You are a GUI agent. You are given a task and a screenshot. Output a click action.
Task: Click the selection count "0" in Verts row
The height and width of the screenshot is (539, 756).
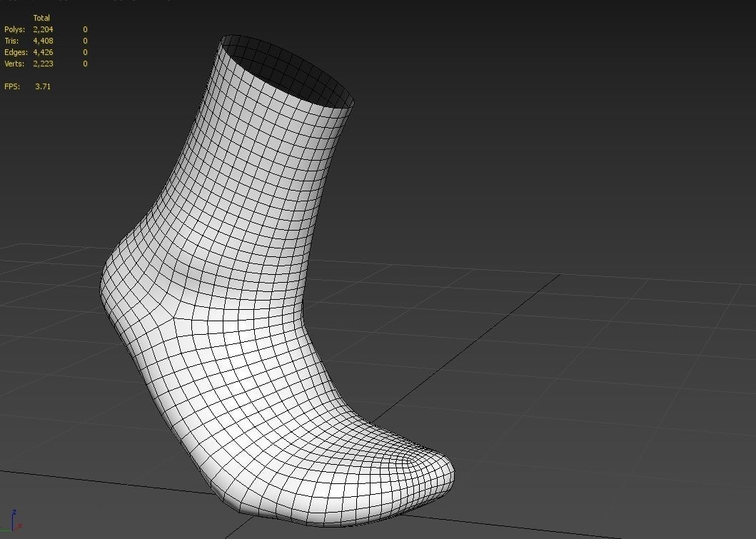pos(86,64)
